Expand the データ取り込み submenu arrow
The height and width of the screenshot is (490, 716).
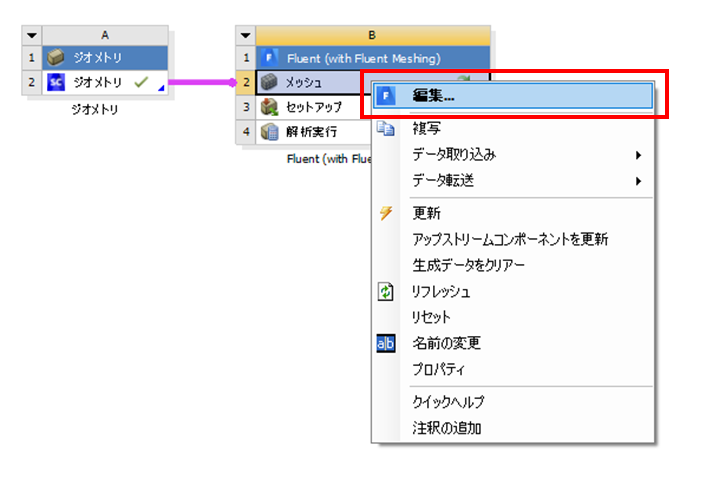(x=639, y=155)
